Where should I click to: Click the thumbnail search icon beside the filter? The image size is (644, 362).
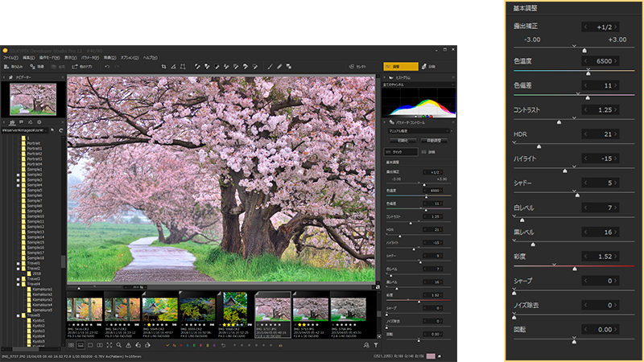[366, 346]
